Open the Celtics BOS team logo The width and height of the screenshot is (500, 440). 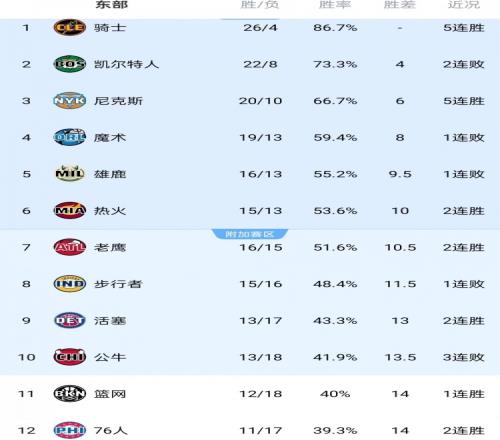[70, 64]
